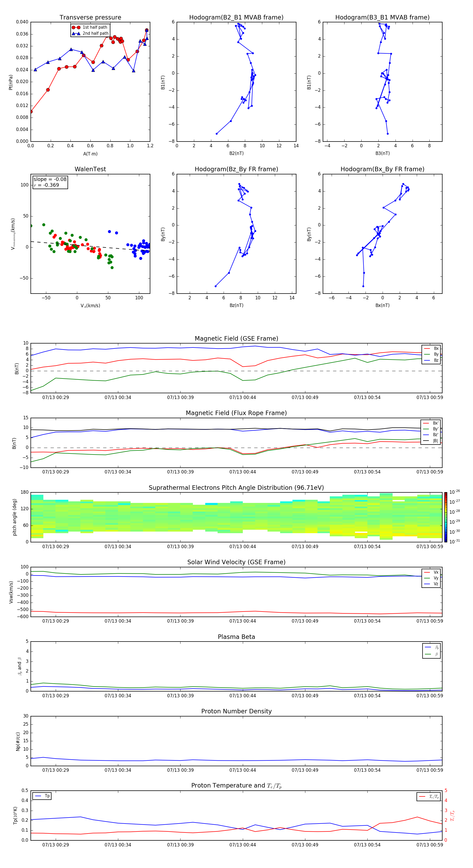Click the 'Hodogram(Bx_By FR frame)' title
This screenshot has width=473, height=868.
click(x=382, y=169)
